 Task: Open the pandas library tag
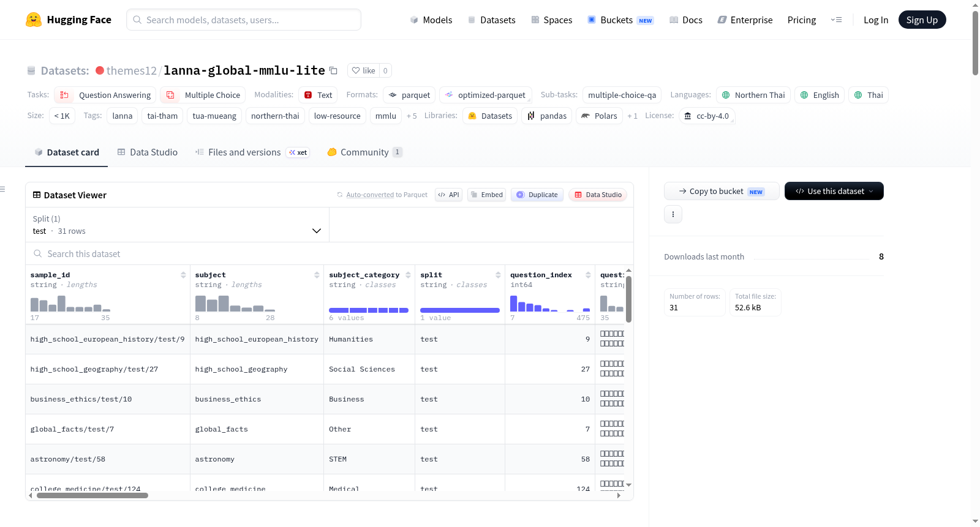click(x=547, y=116)
